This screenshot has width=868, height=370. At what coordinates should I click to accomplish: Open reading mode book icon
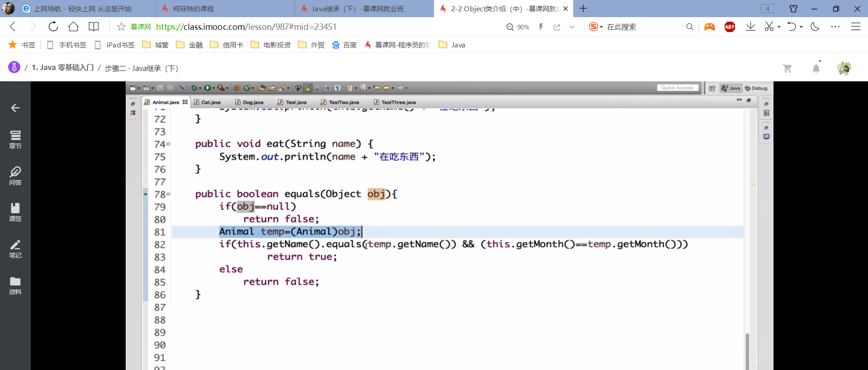point(94,27)
